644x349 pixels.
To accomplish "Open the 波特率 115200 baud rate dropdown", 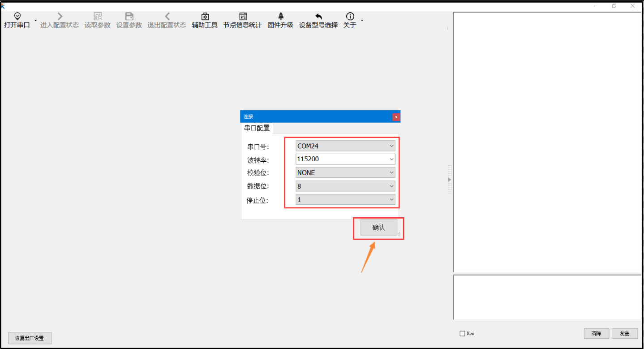I will pos(391,159).
